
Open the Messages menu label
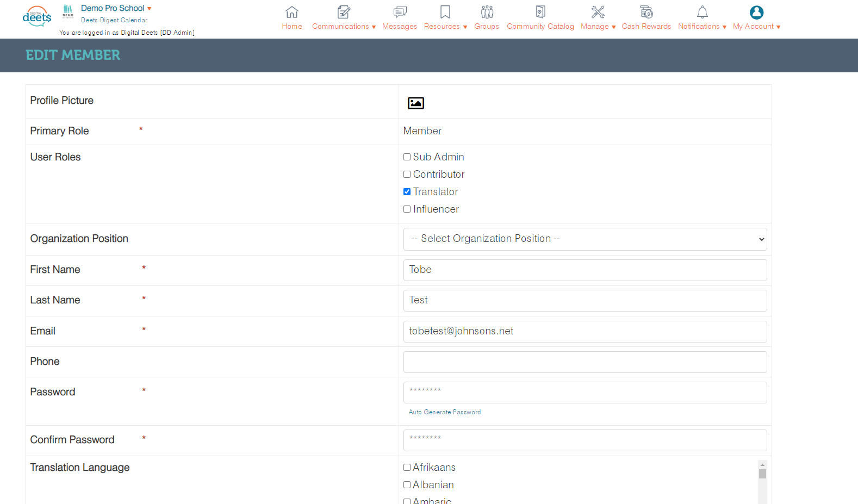pos(400,27)
